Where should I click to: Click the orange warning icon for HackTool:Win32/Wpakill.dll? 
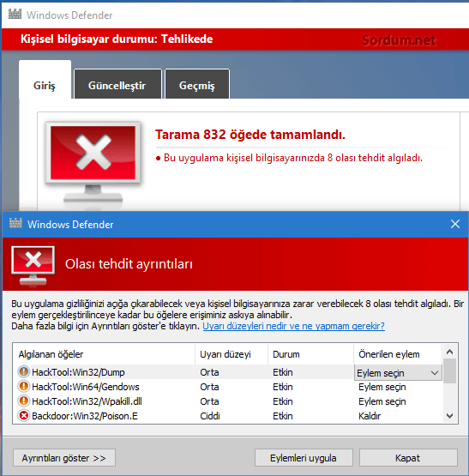pos(24,401)
